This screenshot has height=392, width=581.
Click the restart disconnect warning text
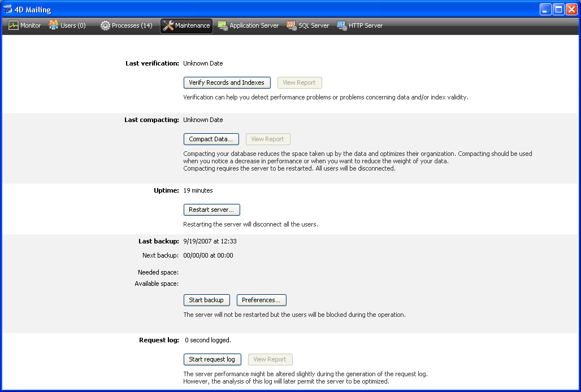[250, 224]
